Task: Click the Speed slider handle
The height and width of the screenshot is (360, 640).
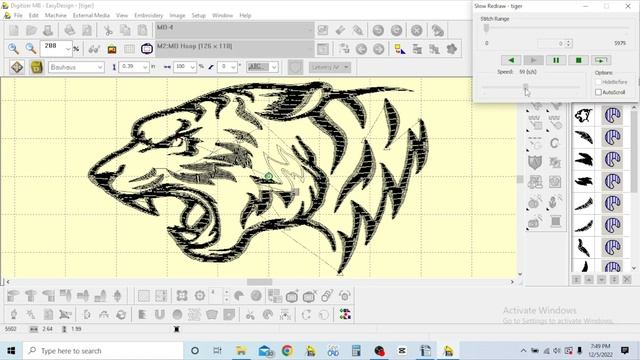Action: click(526, 87)
